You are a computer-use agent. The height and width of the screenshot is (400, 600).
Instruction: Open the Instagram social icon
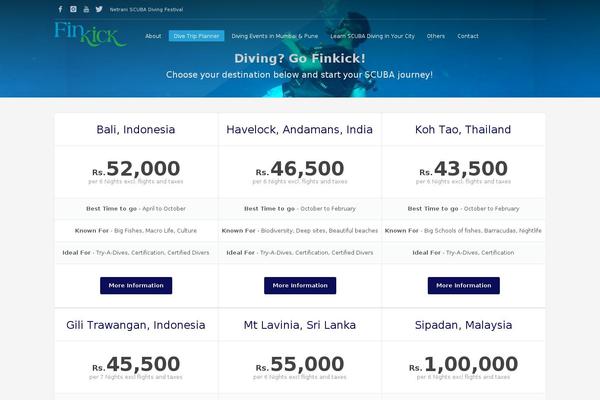coord(73,9)
